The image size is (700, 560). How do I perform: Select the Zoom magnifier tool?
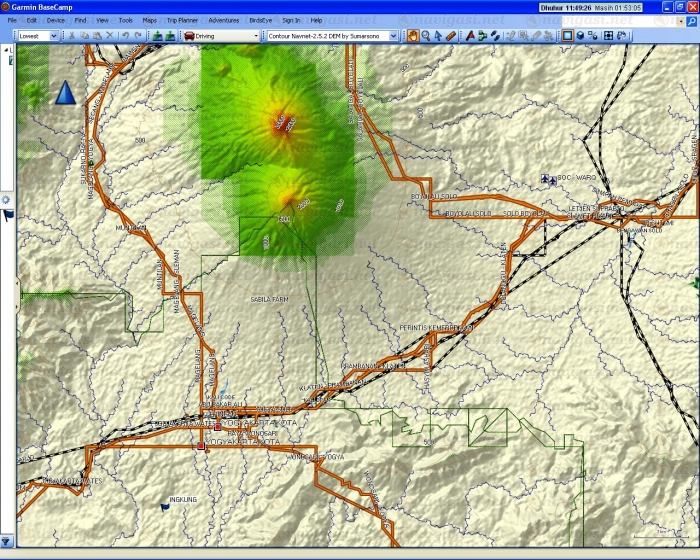[x=426, y=36]
